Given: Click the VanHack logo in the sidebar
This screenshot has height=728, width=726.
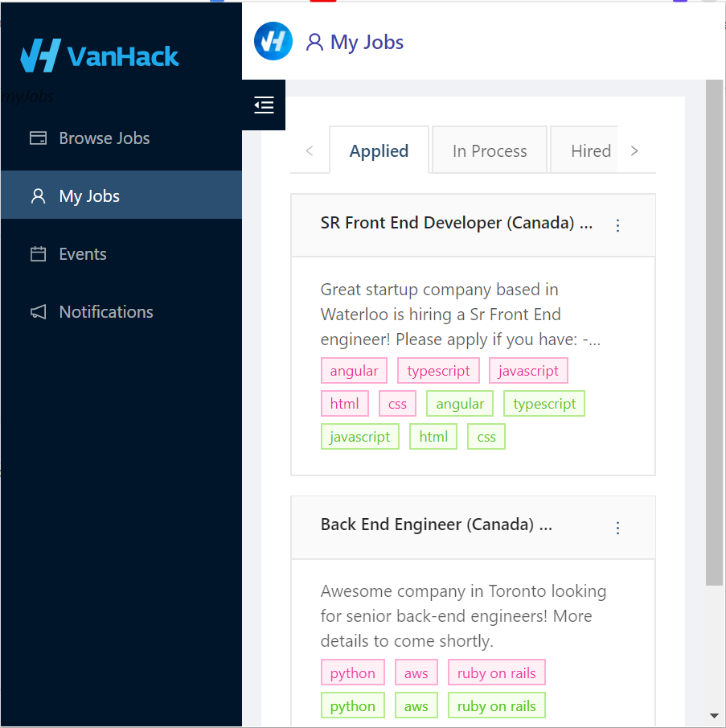Looking at the screenshot, I should coord(98,56).
